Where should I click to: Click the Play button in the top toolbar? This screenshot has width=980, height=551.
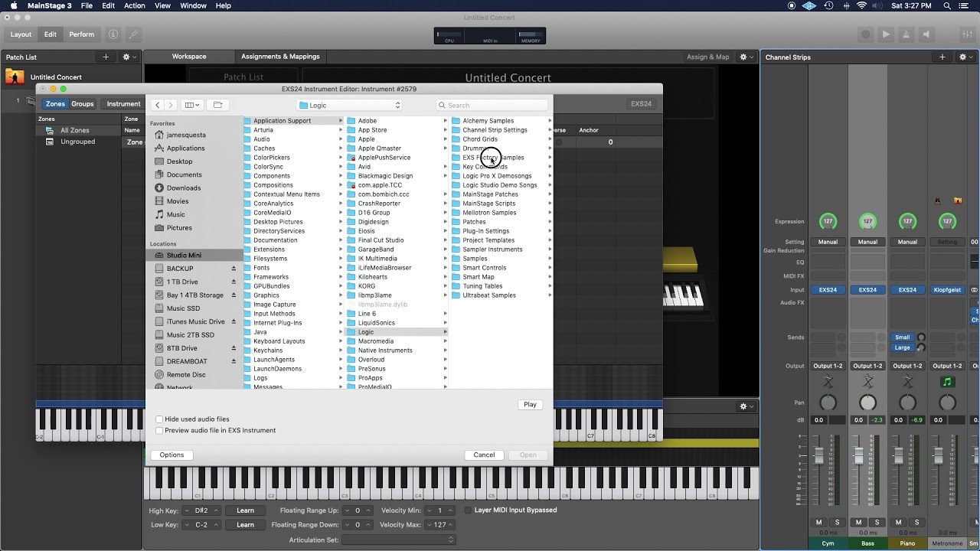[886, 34]
